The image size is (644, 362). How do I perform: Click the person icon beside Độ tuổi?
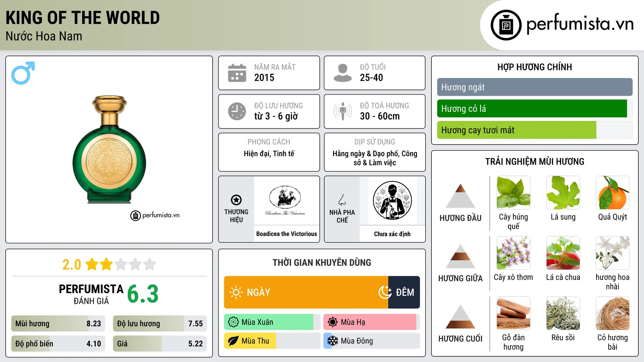pos(343,73)
